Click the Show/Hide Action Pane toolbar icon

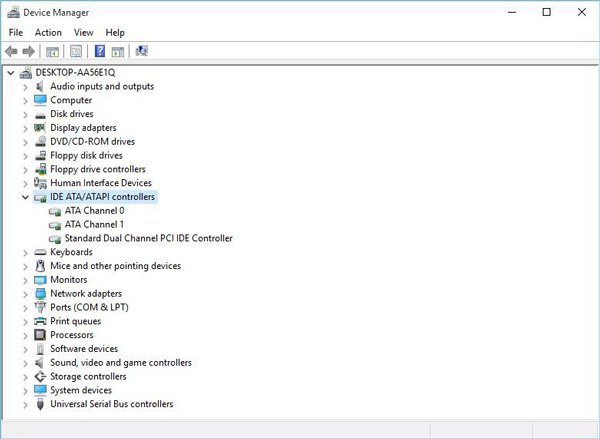118,51
